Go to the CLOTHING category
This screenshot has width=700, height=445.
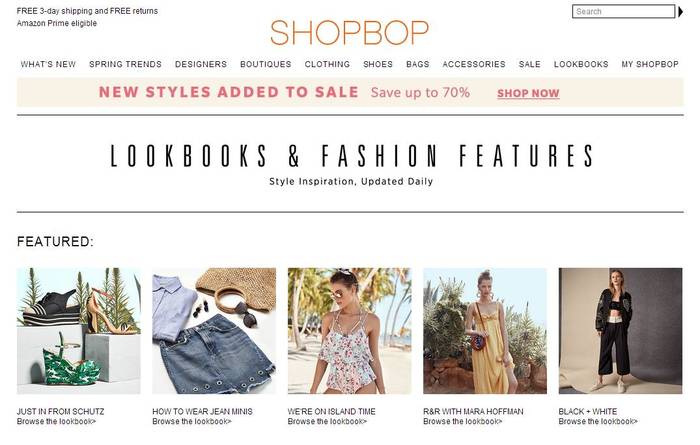[327, 64]
